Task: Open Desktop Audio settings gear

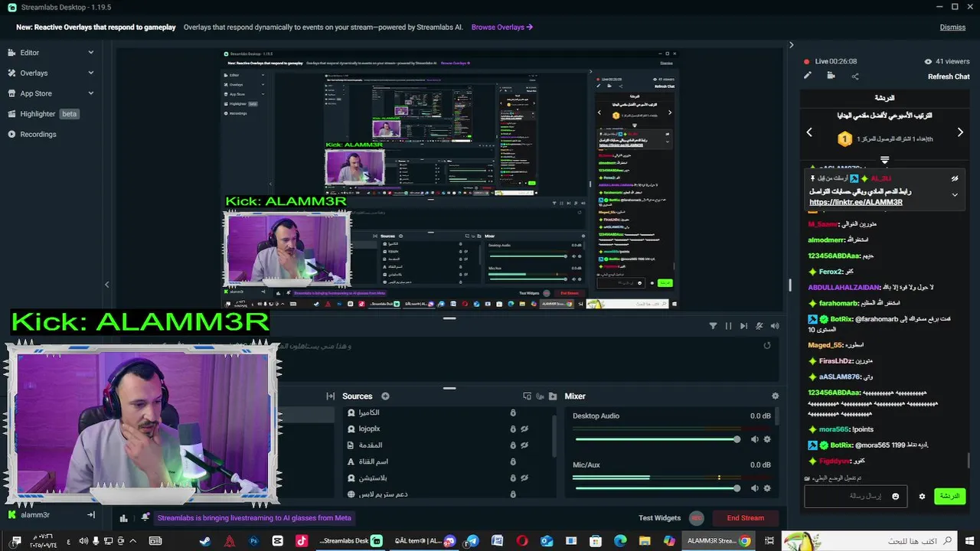Action: [x=767, y=439]
